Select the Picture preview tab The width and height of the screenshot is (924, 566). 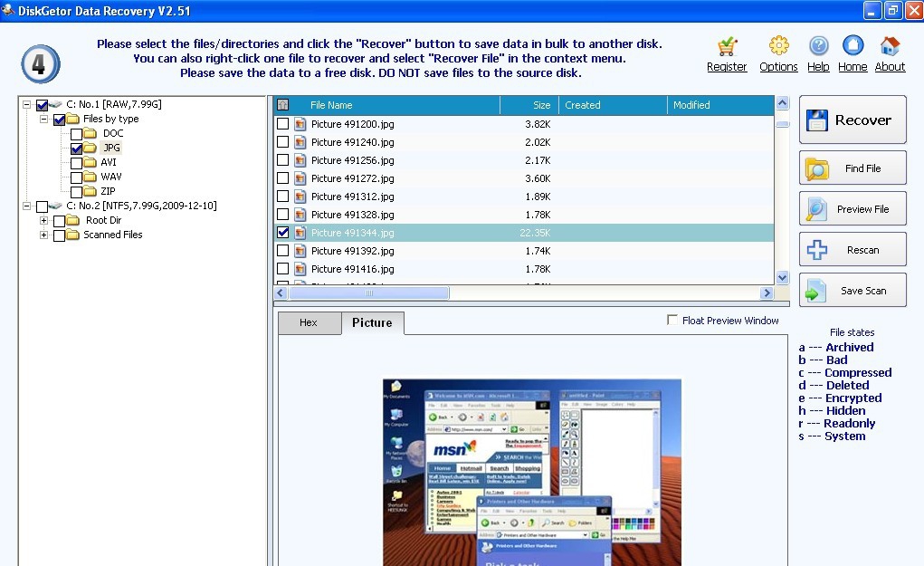coord(372,322)
